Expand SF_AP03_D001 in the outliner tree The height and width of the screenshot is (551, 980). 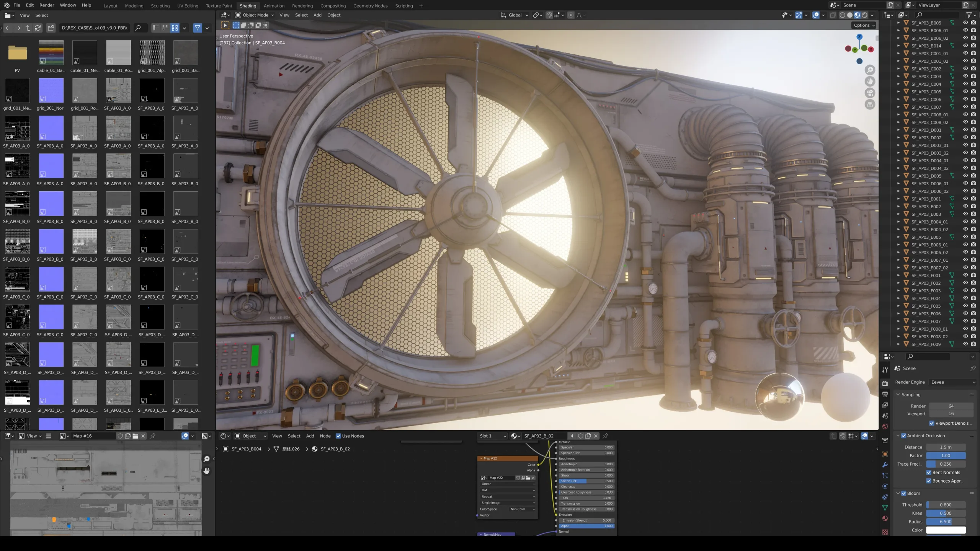tap(898, 130)
